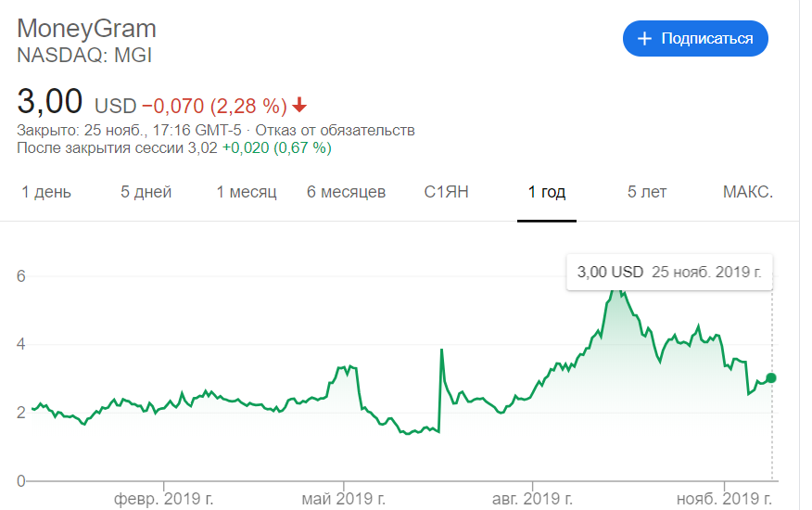The height and width of the screenshot is (510, 812).
Task: Select the 1 год tab
Action: (547, 192)
